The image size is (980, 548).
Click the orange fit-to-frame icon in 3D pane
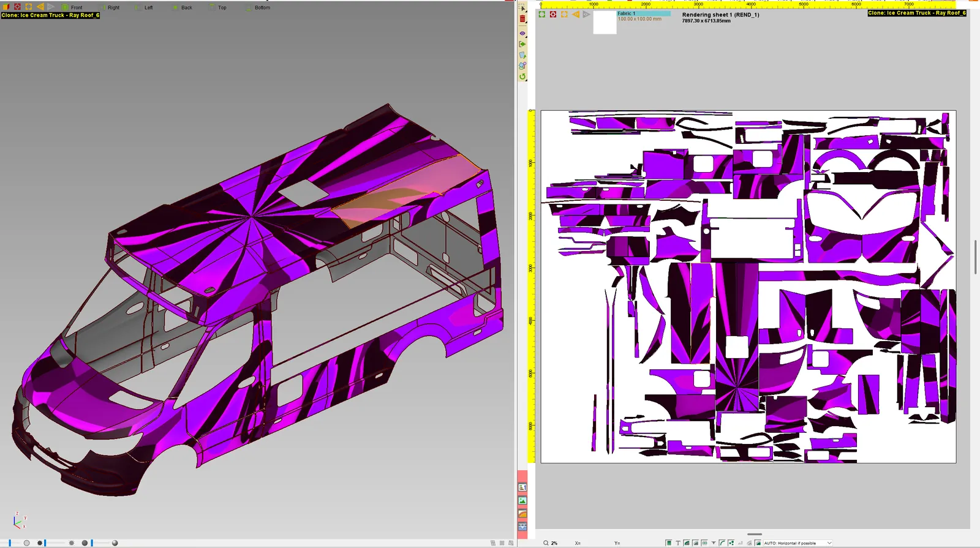pyautogui.click(x=29, y=7)
